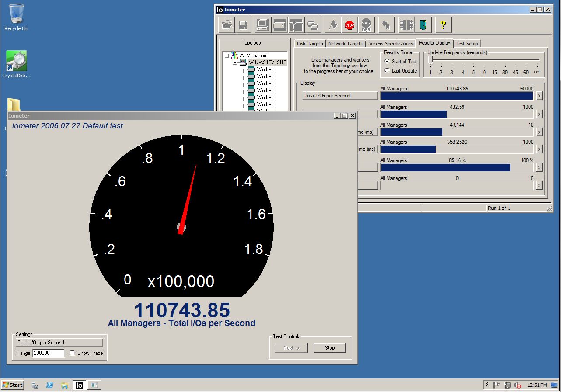Open test configuration file icon in Iometer toolbar
Image resolution: width=561 pixels, height=392 pixels.
(226, 25)
